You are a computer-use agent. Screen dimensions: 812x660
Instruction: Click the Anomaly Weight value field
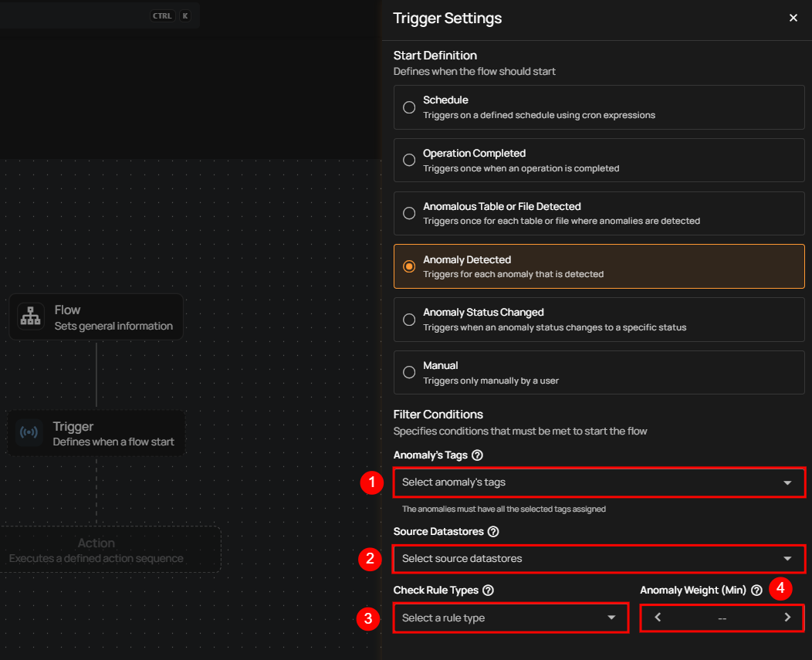tap(722, 618)
